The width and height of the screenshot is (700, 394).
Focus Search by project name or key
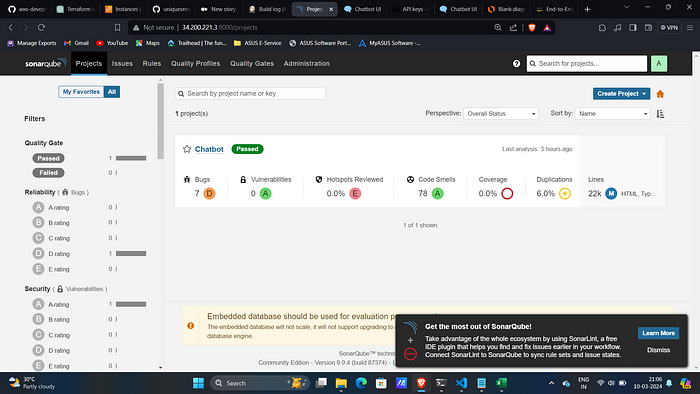point(250,94)
